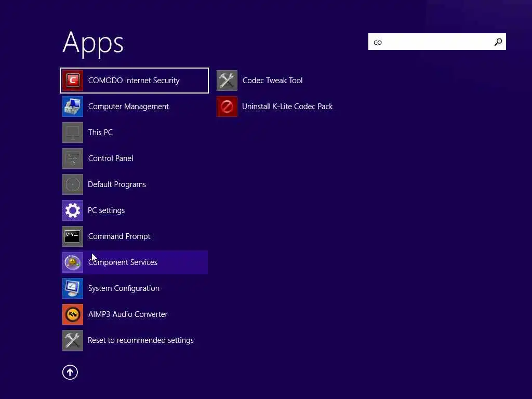The width and height of the screenshot is (532, 399).
Task: Select 'Default Programs' text
Action: pyautogui.click(x=117, y=184)
